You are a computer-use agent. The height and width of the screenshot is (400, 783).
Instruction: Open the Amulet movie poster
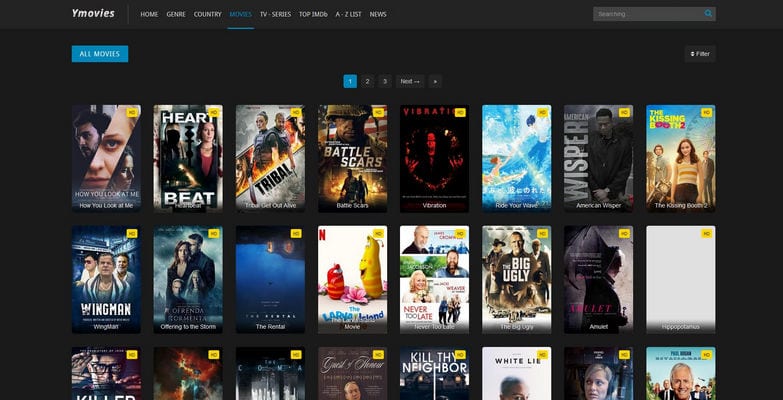(599, 280)
